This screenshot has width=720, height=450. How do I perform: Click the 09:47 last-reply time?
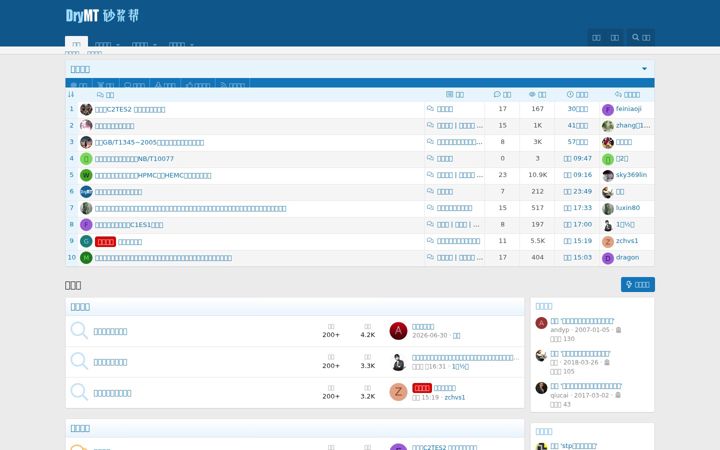[x=578, y=158]
